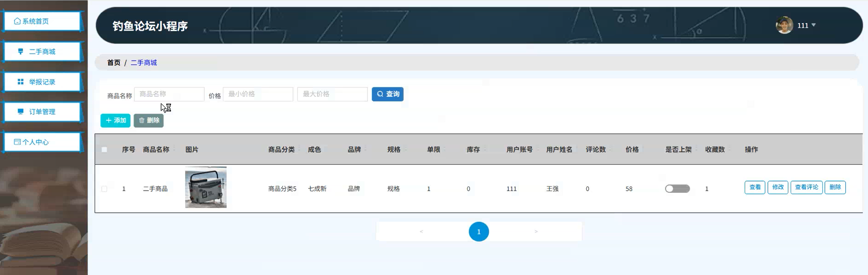Click the 库存 column header
Viewport: 868px width, 275px height.
pyautogui.click(x=473, y=150)
